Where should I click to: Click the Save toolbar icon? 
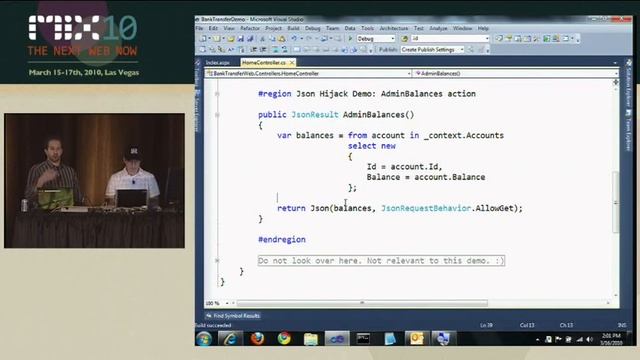(240, 38)
